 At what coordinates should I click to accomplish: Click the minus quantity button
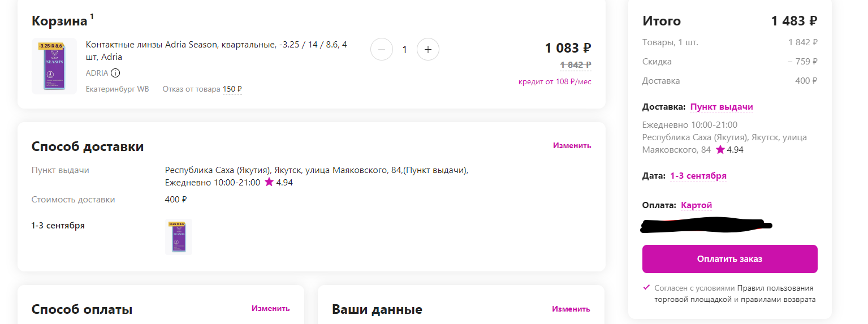click(x=382, y=50)
